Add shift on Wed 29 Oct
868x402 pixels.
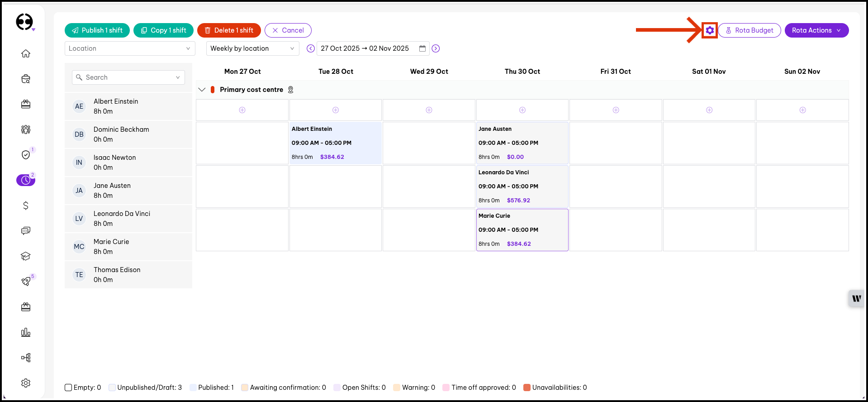click(x=429, y=110)
